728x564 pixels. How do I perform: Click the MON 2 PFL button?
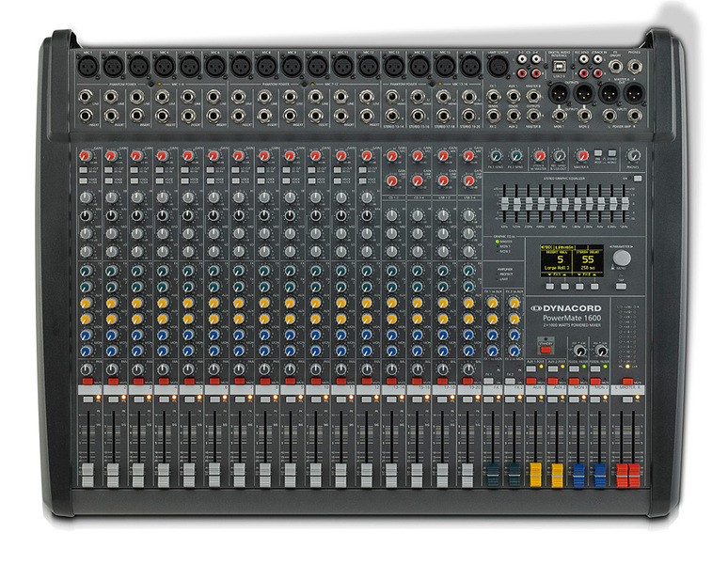pyautogui.click(x=595, y=399)
